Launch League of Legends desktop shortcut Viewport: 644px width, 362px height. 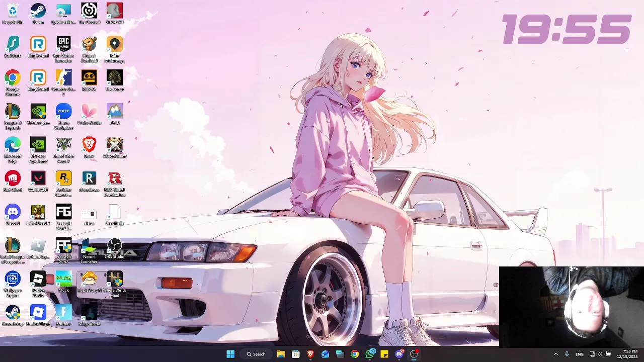click(13, 117)
